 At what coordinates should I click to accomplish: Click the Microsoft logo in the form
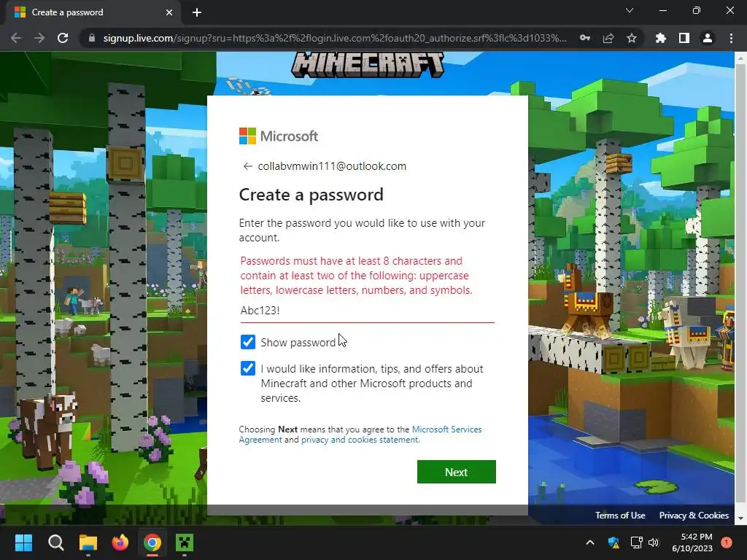tap(279, 136)
